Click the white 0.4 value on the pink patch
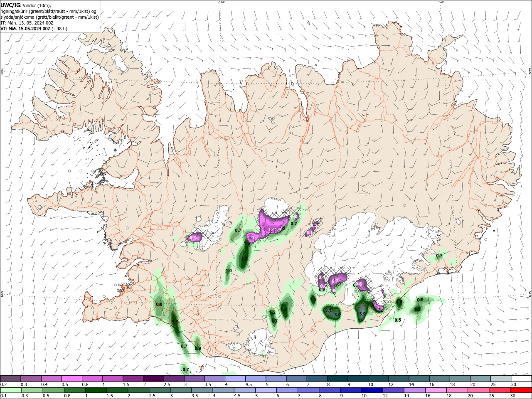 (322, 277)
